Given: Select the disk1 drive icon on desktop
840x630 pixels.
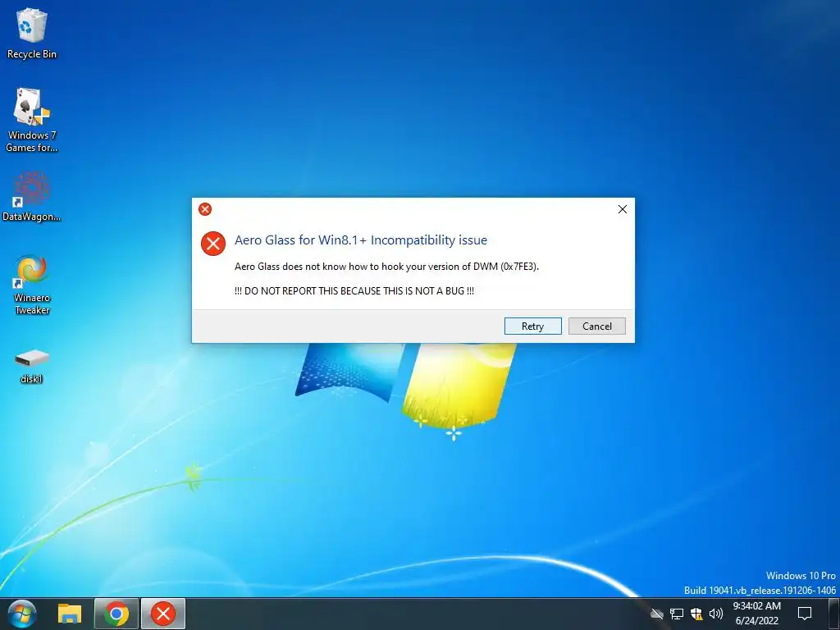Looking at the screenshot, I should tap(32, 366).
